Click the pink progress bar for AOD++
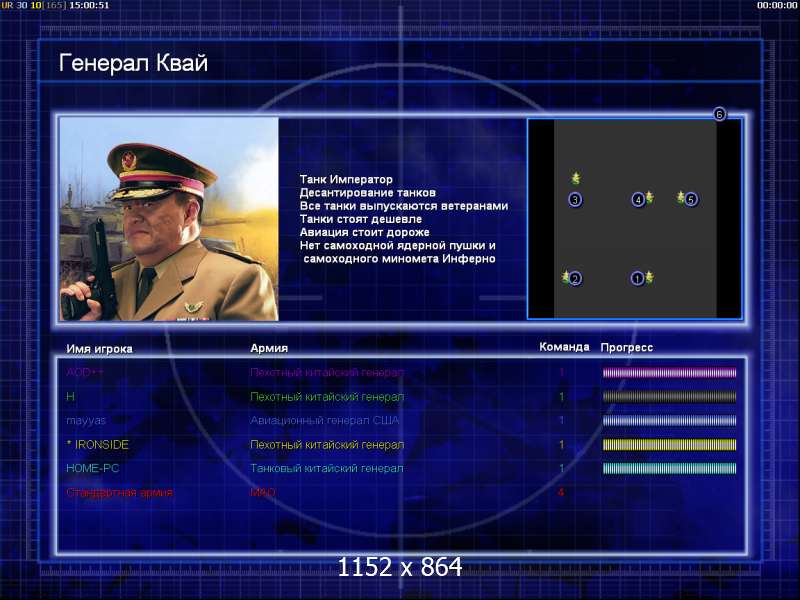 (x=669, y=373)
